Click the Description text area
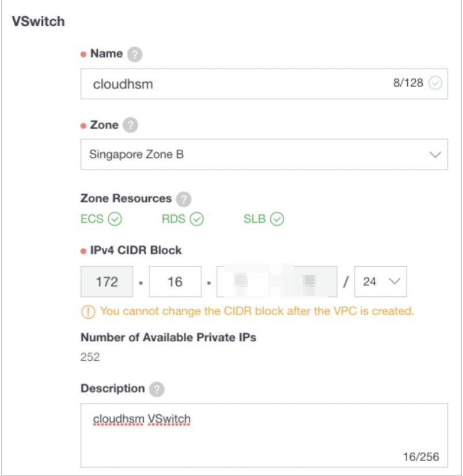463x476 pixels. 263,435
